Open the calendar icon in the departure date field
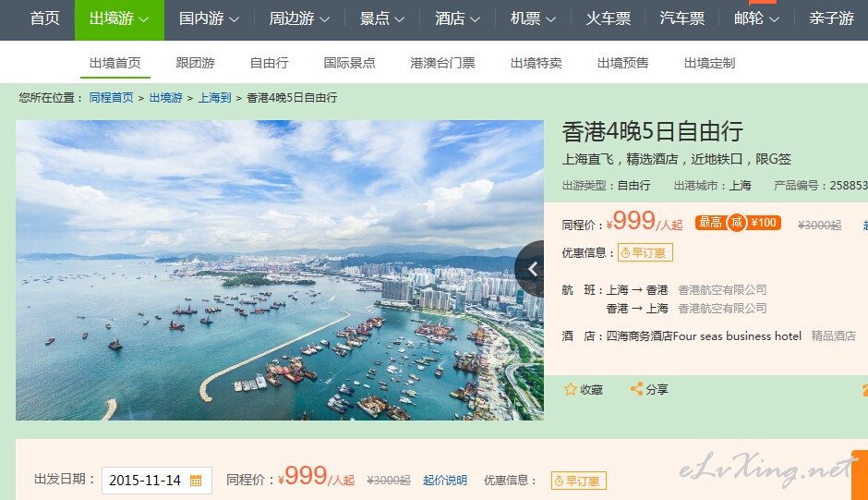The image size is (868, 500). coord(196,480)
